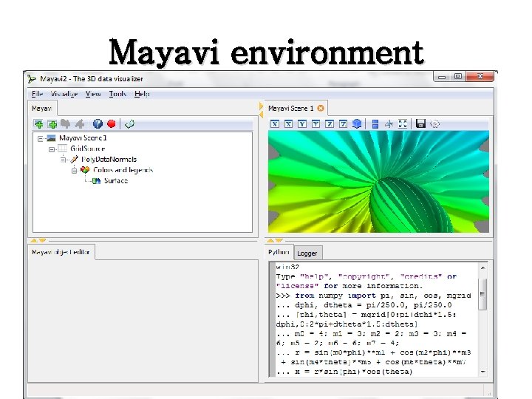Toggle the axes indicator icon

tap(389, 124)
